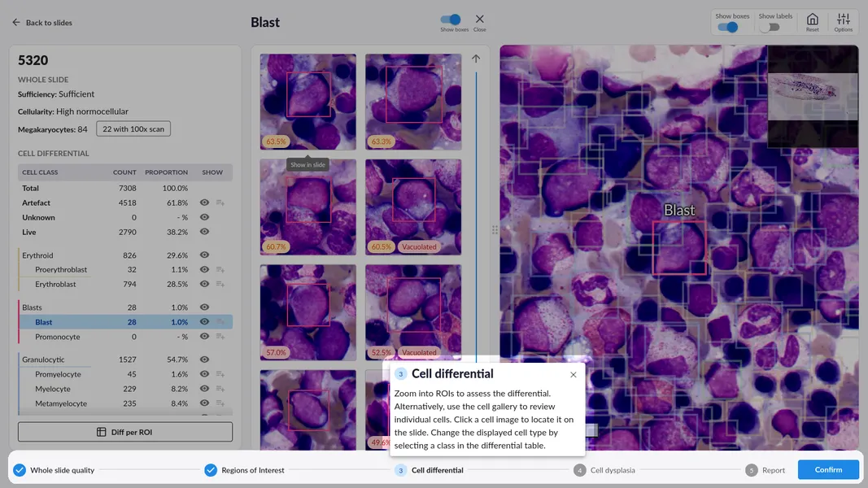The width and height of the screenshot is (868, 488).
Task: Click the gallery scroll-up arrow
Action: pos(476,59)
